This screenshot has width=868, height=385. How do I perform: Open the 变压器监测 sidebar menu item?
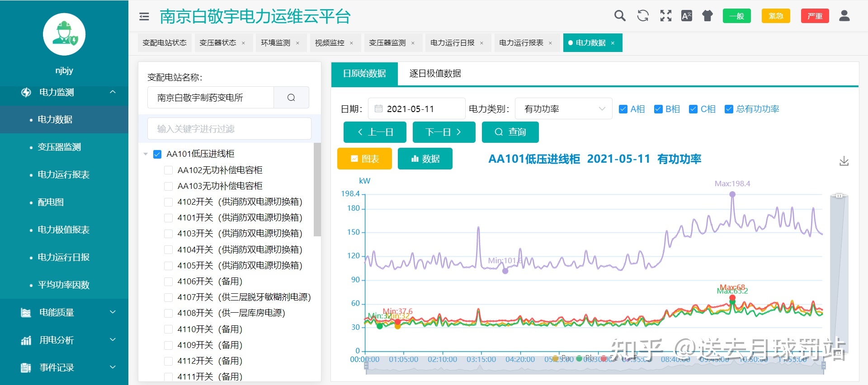point(59,147)
